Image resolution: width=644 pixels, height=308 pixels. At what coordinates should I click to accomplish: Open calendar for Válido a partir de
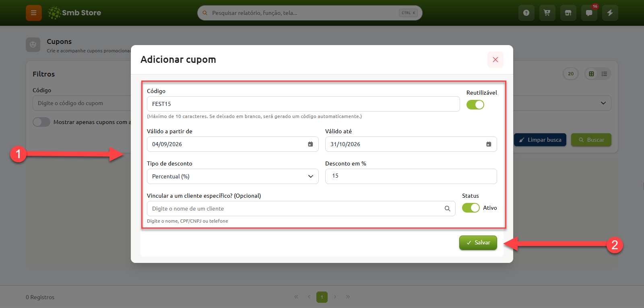point(310,144)
